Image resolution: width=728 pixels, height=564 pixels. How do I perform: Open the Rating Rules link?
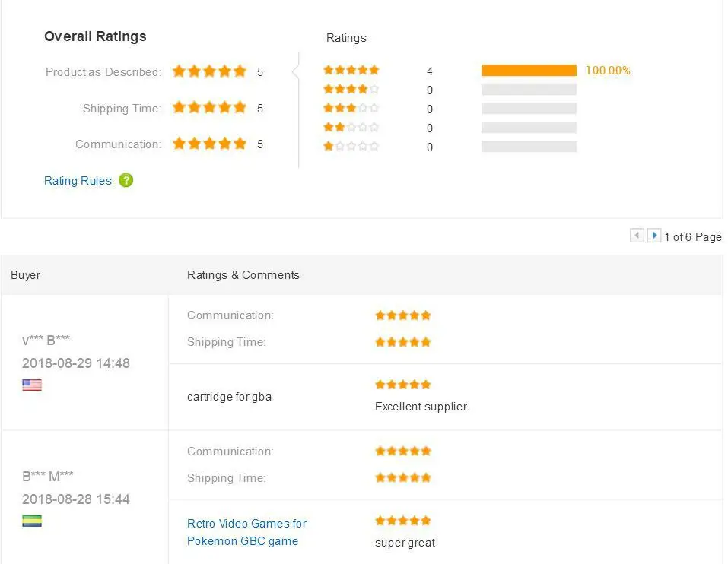coord(78,181)
